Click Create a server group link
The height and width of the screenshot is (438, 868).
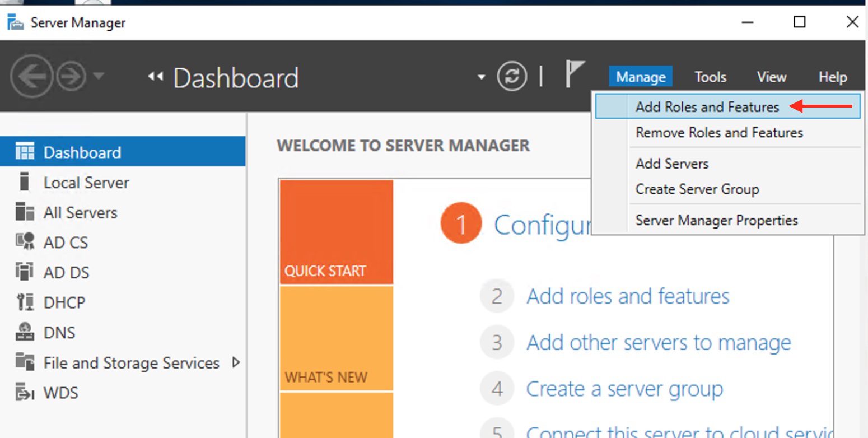(624, 389)
